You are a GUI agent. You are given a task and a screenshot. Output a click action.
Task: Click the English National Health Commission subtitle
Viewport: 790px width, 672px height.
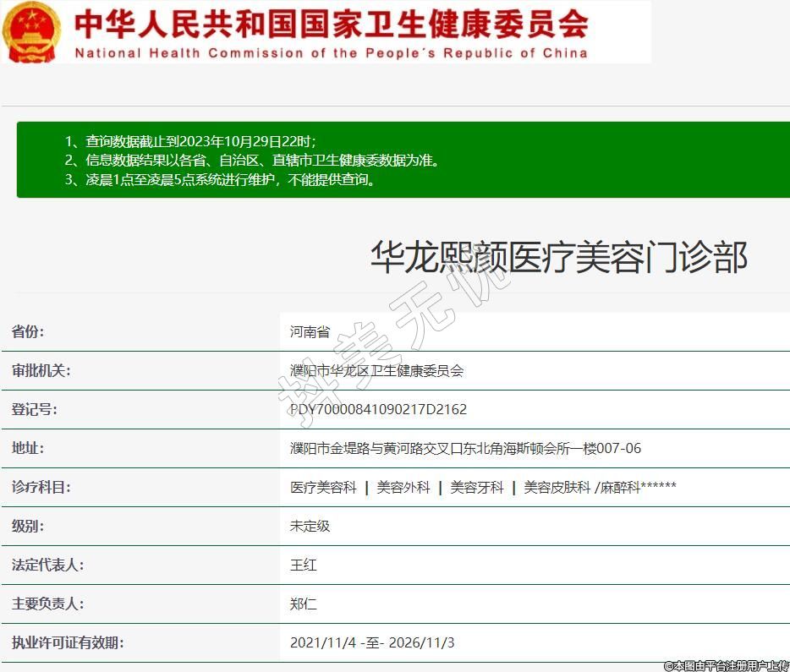pyautogui.click(x=331, y=52)
